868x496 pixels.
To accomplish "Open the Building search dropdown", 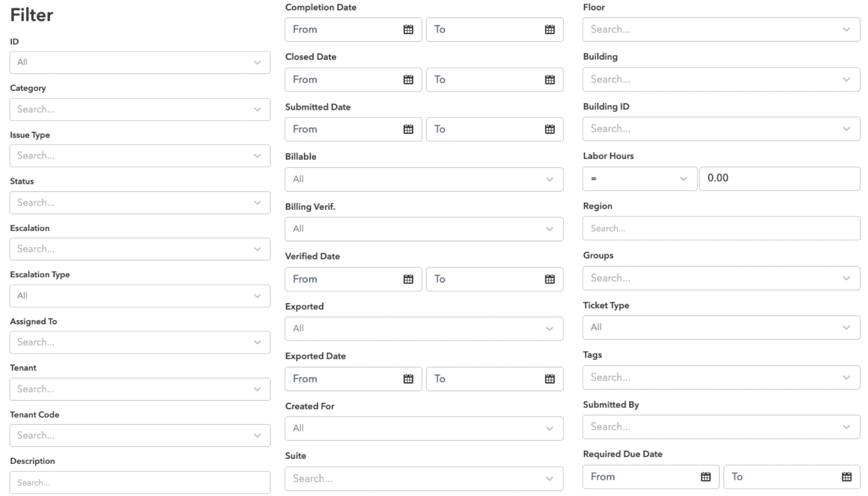I will point(721,79).
